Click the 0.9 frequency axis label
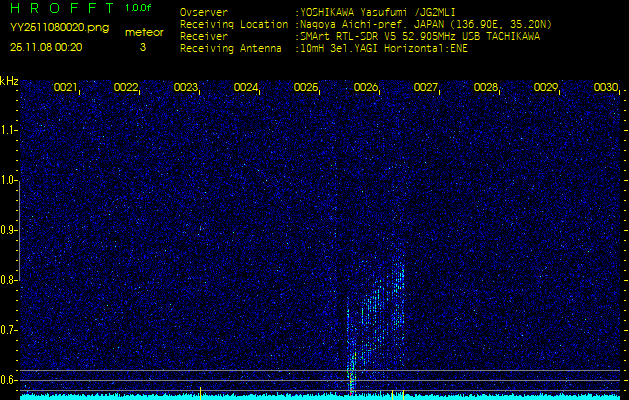Image resolution: width=629 pixels, height=400 pixels. click(8, 230)
